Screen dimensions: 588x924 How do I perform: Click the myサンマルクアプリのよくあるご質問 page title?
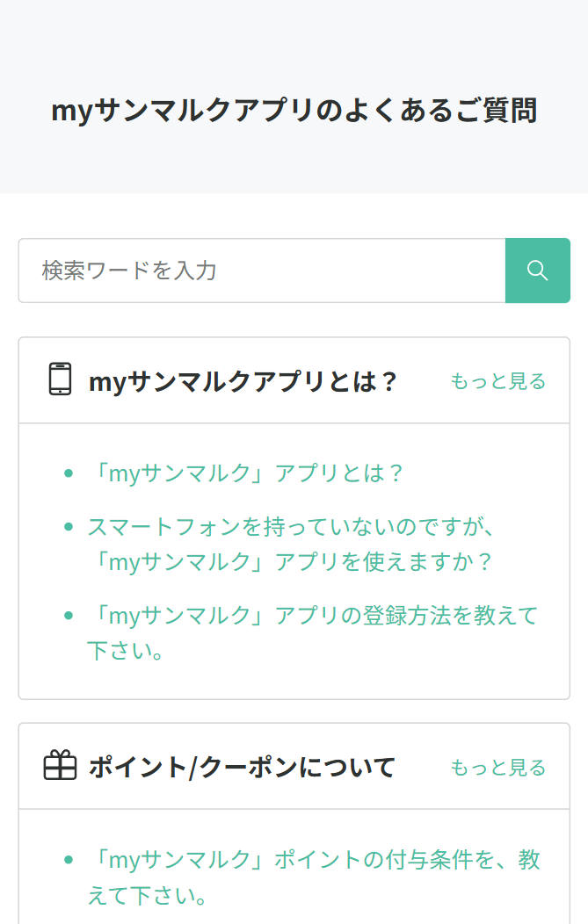coord(294,112)
